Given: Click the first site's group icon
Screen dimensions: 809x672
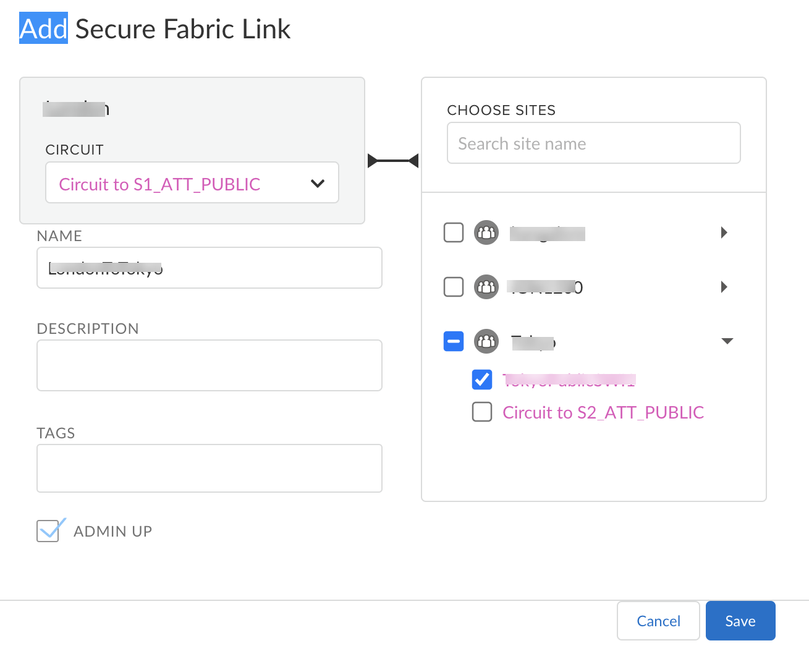Looking at the screenshot, I should [x=486, y=233].
